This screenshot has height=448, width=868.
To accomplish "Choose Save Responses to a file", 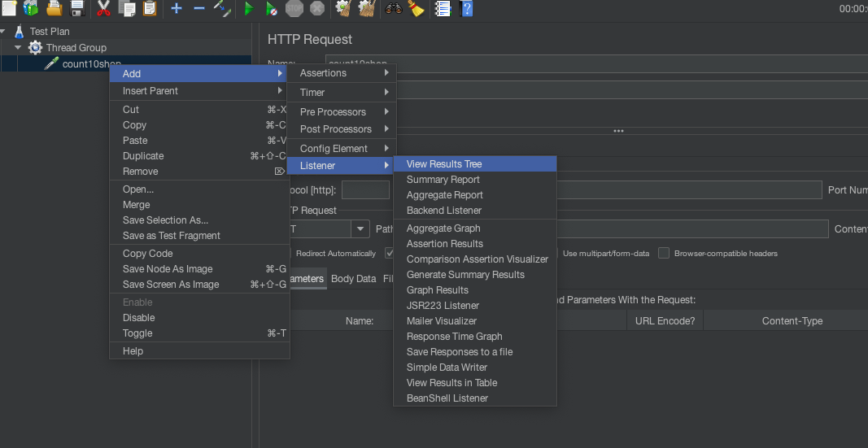I will coord(475,352).
